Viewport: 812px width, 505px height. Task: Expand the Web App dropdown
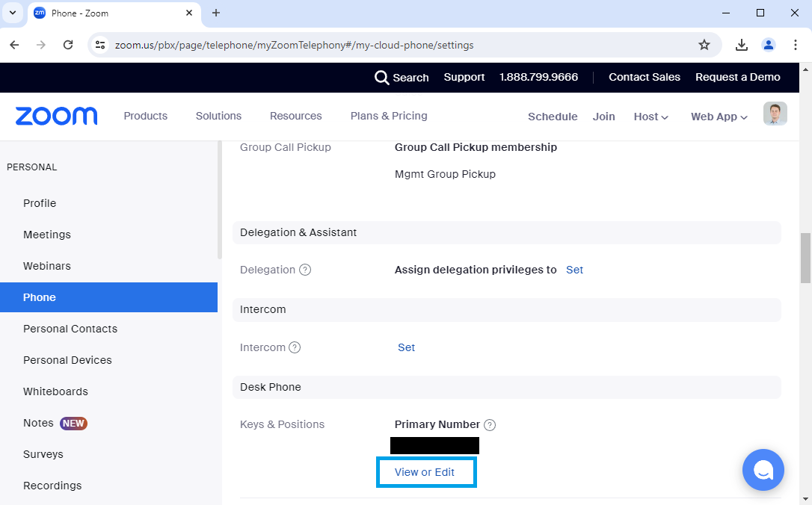pos(719,117)
